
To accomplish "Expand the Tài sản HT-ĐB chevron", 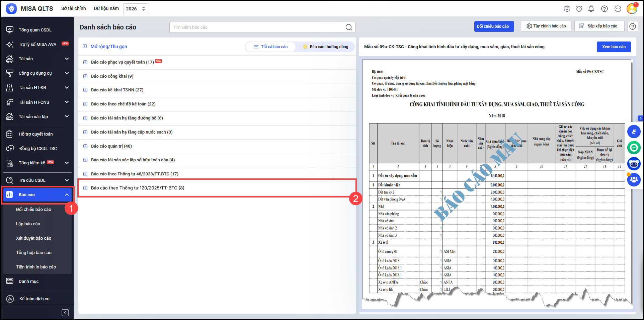I will pos(67,88).
